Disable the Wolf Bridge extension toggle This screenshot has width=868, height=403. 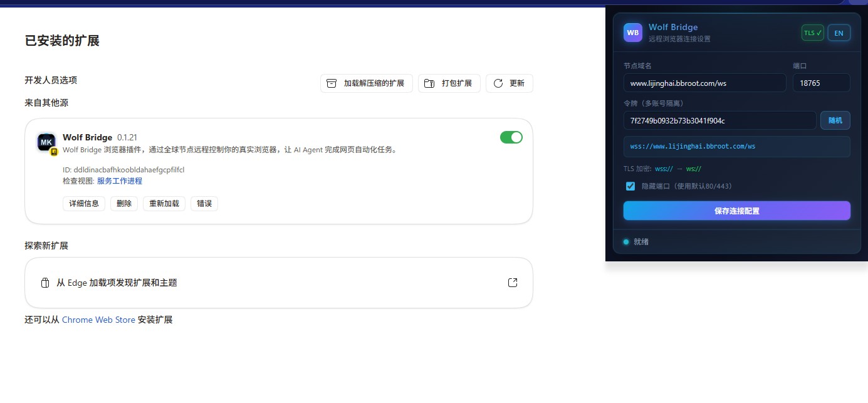[511, 137]
